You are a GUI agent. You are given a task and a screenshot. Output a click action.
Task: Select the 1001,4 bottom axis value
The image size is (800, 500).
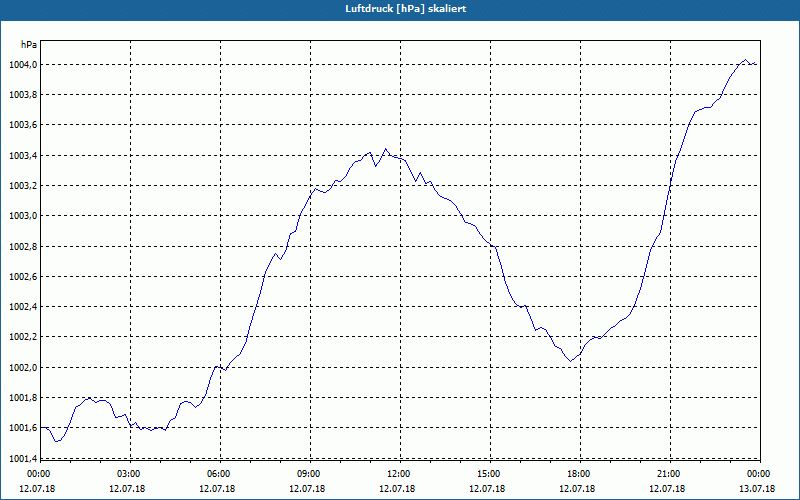[22, 458]
